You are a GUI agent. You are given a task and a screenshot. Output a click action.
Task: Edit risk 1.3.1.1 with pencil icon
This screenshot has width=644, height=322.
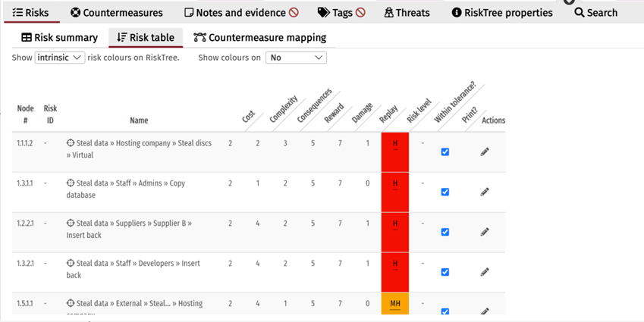coord(485,192)
